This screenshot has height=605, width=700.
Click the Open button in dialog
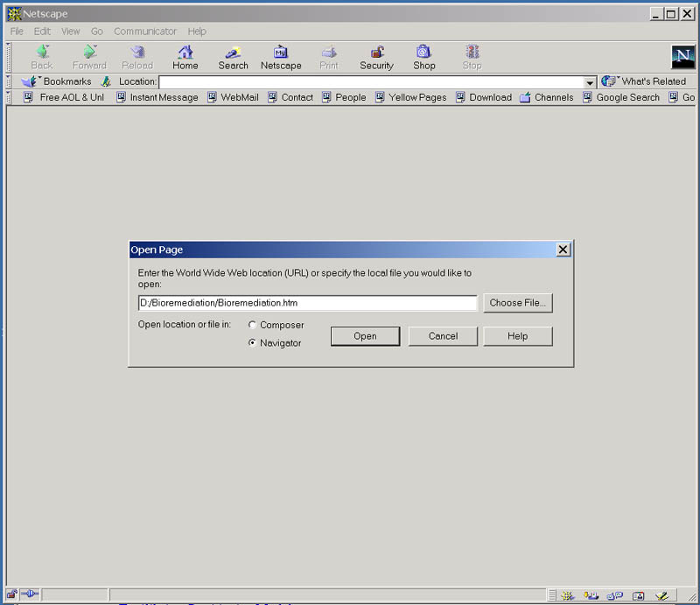[365, 336]
